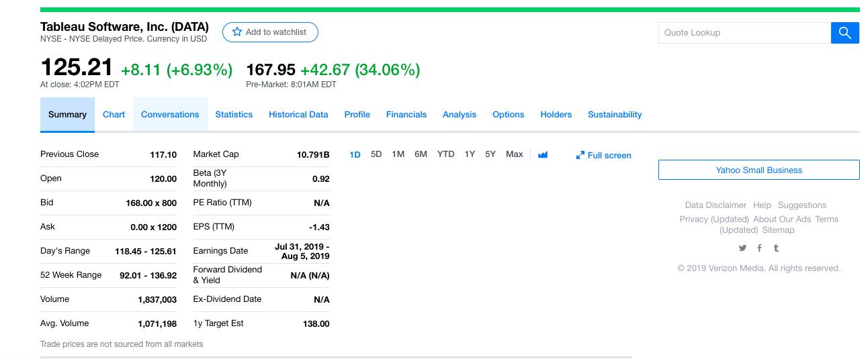Open the Facebook icon in the footer

click(759, 248)
